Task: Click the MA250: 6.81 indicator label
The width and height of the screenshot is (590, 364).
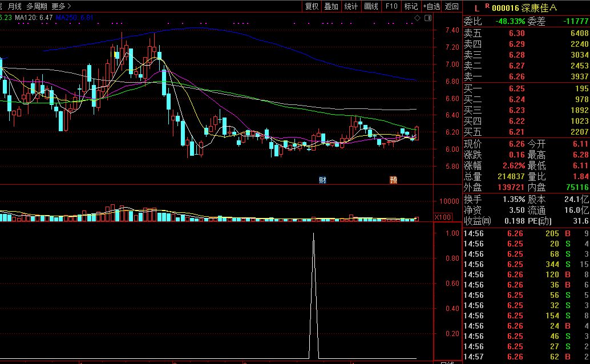Action: pos(75,18)
